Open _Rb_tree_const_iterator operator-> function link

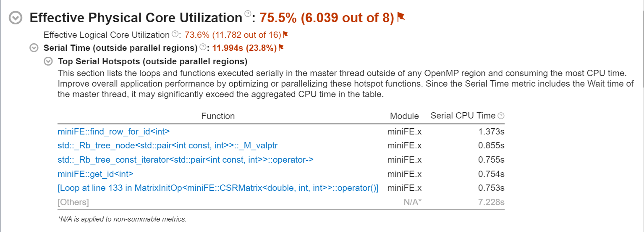coord(186,160)
